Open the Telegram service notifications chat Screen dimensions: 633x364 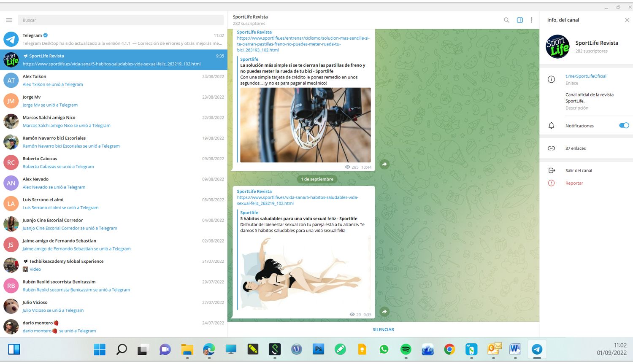pos(114,39)
